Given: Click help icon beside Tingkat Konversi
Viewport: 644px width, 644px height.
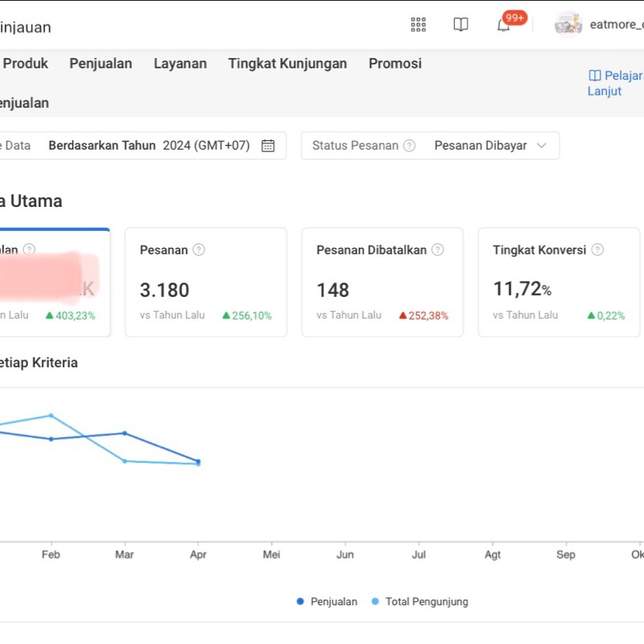Looking at the screenshot, I should [597, 250].
